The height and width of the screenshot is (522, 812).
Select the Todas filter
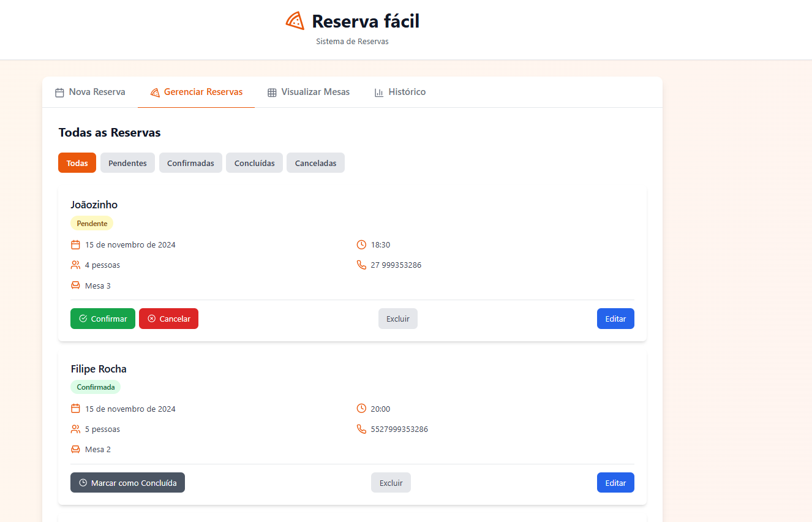point(77,163)
